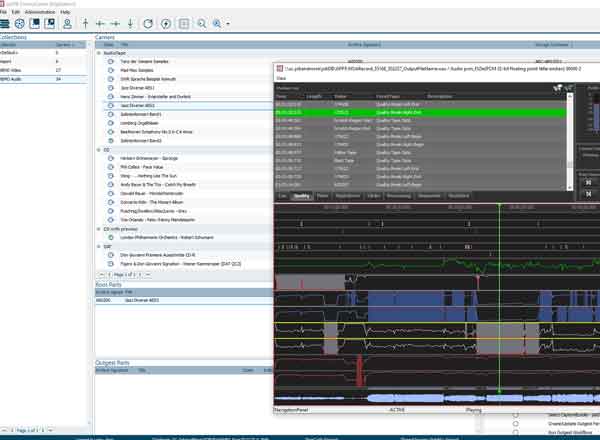Select the first radio button at bottom right
The image size is (600, 440).
[x=515, y=415]
